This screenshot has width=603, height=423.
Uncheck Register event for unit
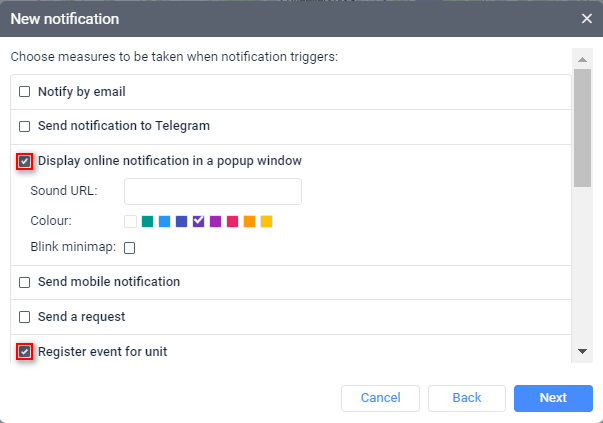[25, 352]
